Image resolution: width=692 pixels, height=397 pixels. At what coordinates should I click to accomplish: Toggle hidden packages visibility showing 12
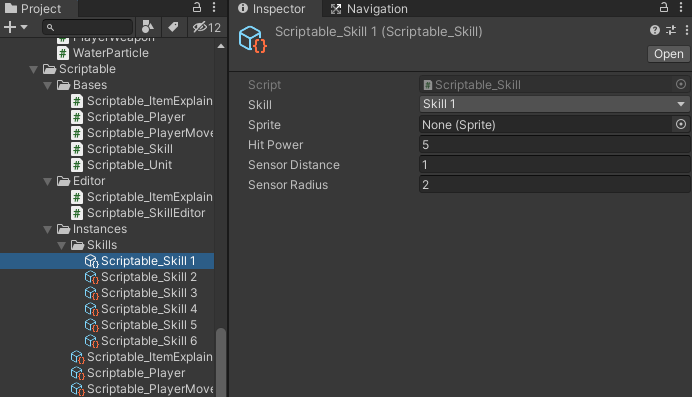click(207, 27)
